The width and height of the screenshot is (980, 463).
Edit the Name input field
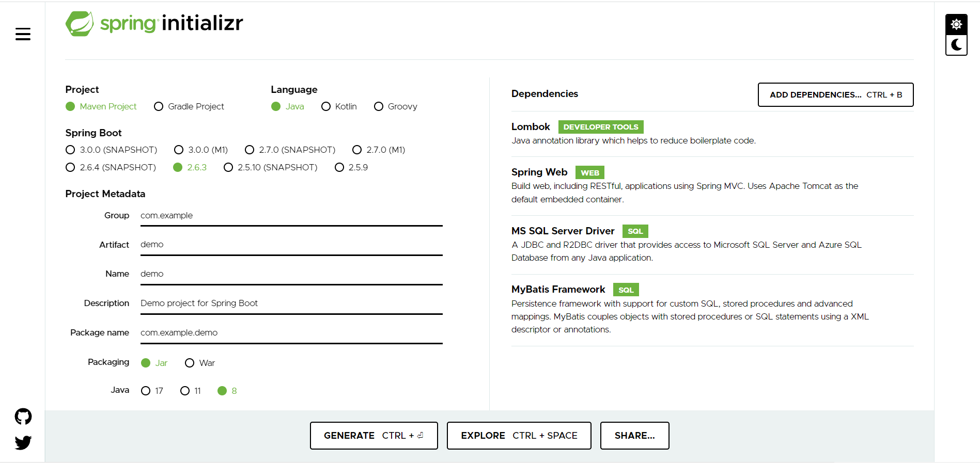291,274
